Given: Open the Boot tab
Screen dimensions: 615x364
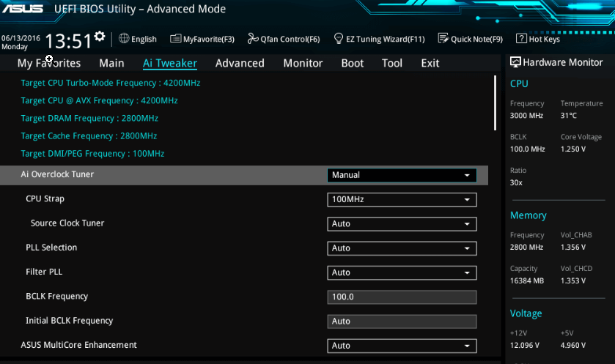Looking at the screenshot, I should pyautogui.click(x=352, y=63).
